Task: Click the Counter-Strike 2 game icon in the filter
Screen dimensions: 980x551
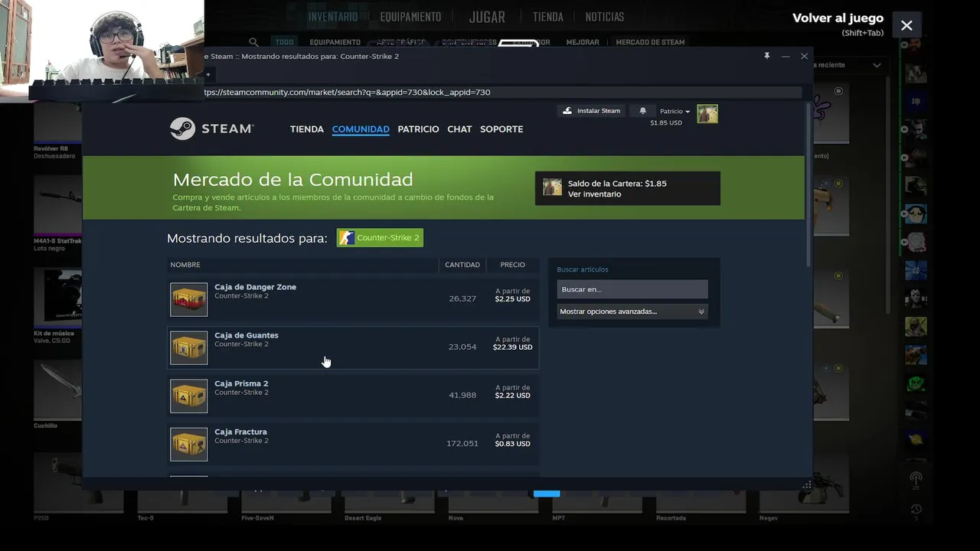Action: 347,238
